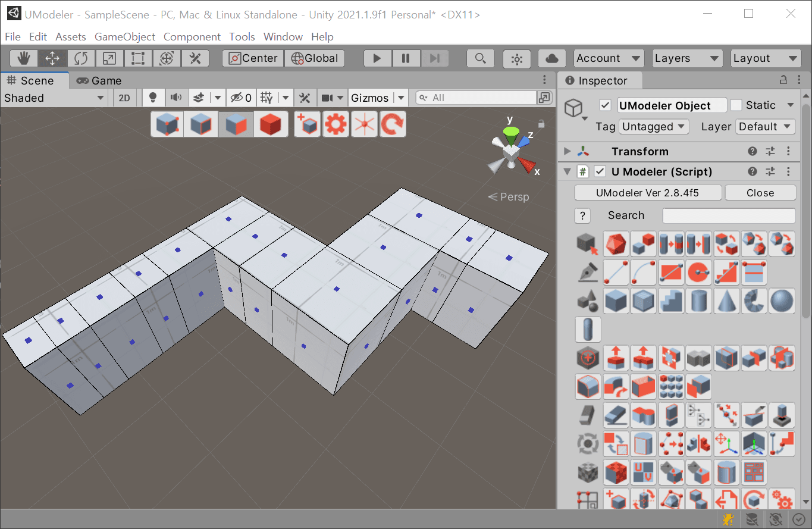812x529 pixels.
Task: Open the Shaded draw mode dropdown
Action: click(54, 98)
